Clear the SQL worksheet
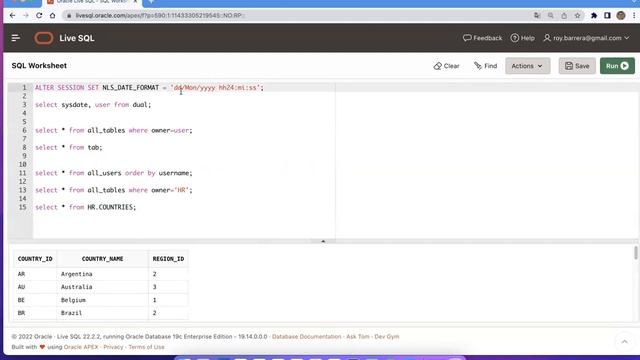Viewport: 640px width, 360px height. click(x=447, y=66)
